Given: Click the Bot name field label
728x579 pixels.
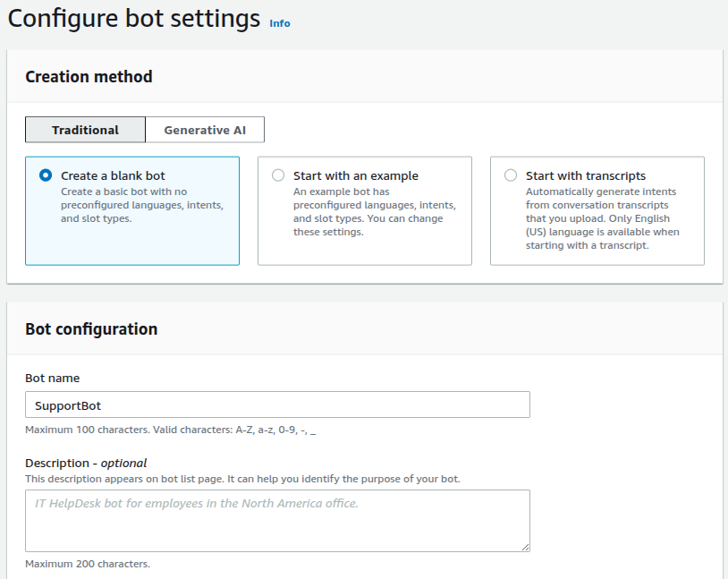Looking at the screenshot, I should click(53, 379).
